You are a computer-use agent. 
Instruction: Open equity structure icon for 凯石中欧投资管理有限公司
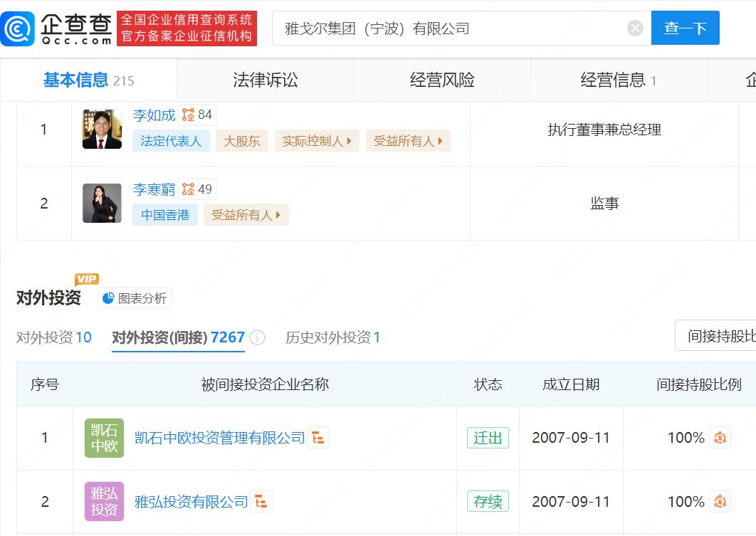(317, 438)
